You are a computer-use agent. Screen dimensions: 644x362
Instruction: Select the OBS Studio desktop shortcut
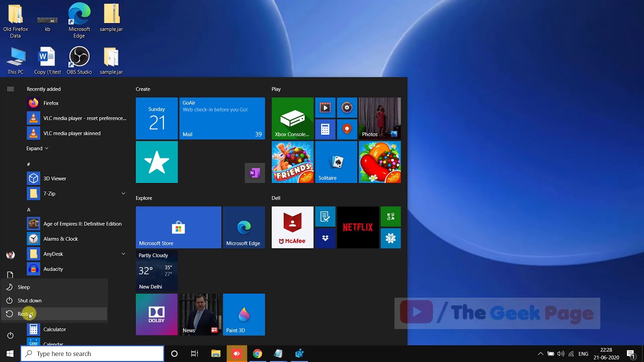[x=79, y=61]
